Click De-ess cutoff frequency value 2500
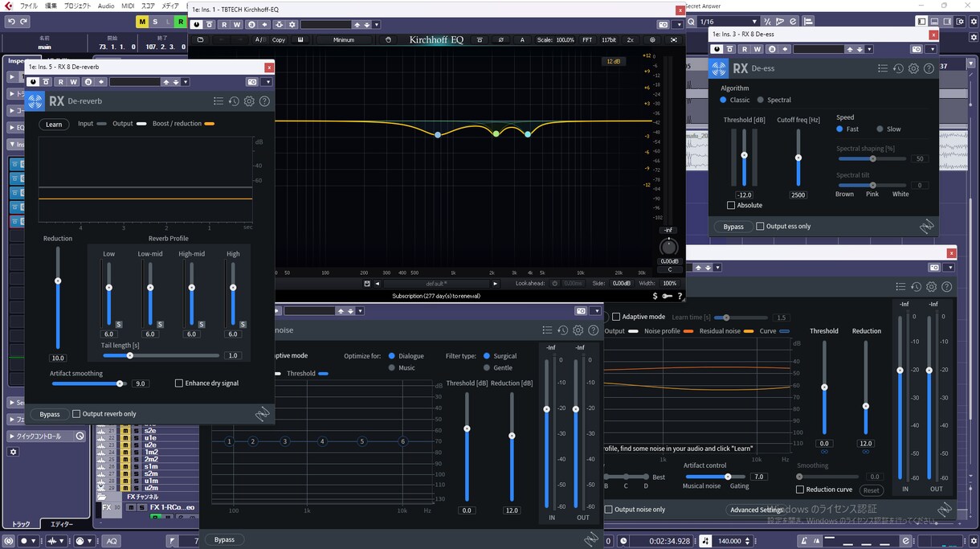The width and height of the screenshot is (980, 549). coord(798,195)
